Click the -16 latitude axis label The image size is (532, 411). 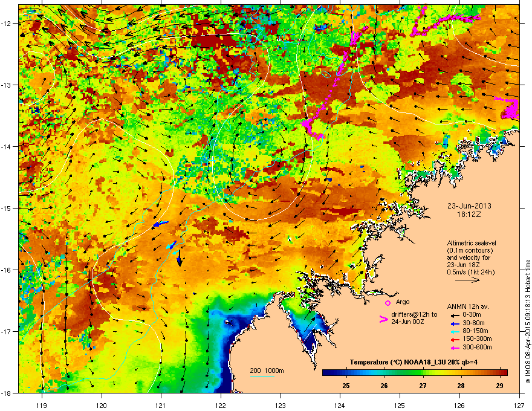[x=7, y=270]
